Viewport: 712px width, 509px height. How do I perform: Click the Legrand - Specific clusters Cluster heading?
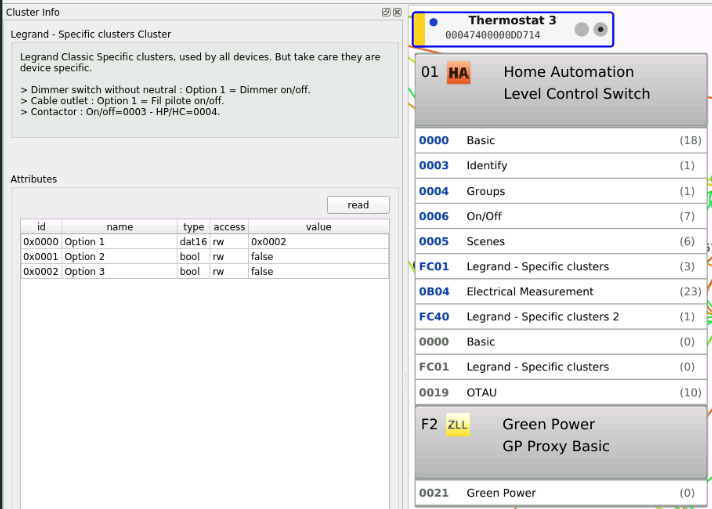(x=91, y=35)
